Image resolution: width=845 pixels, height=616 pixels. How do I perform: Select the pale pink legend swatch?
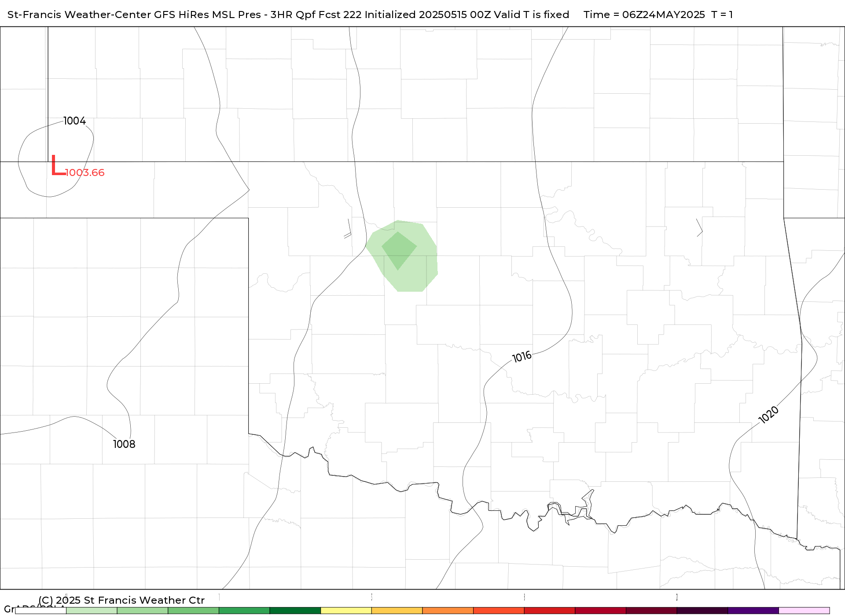click(x=804, y=611)
